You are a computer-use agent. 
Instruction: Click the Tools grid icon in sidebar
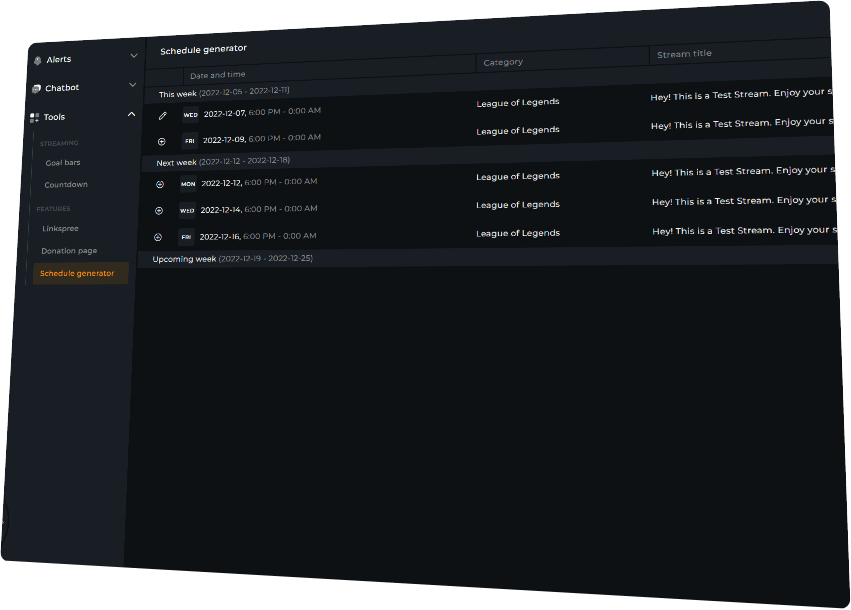tap(35, 118)
